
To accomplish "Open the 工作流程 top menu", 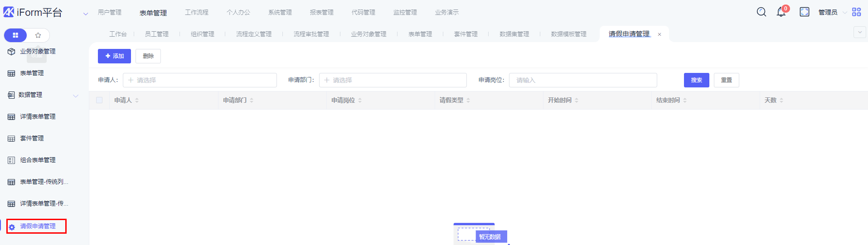I will [x=197, y=13].
